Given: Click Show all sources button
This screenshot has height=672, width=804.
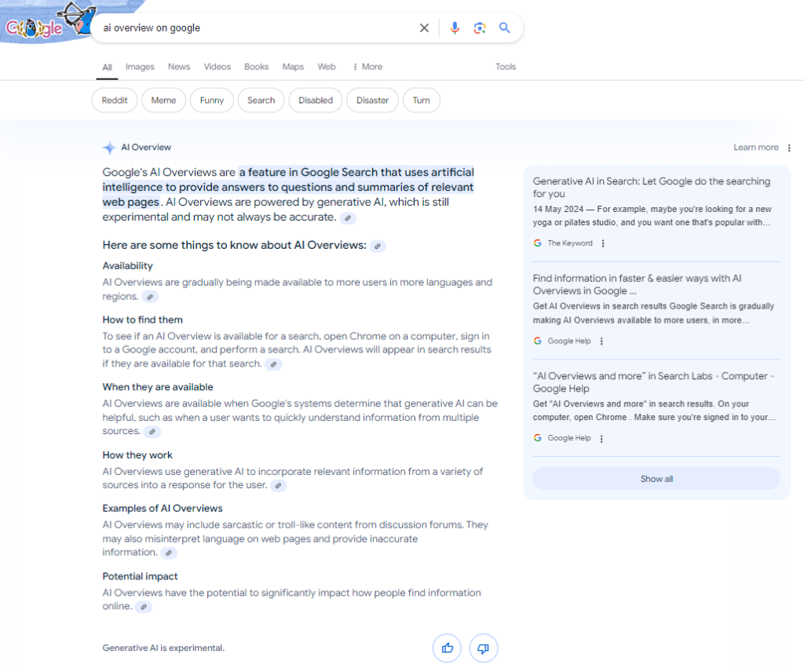Looking at the screenshot, I should (x=656, y=479).
